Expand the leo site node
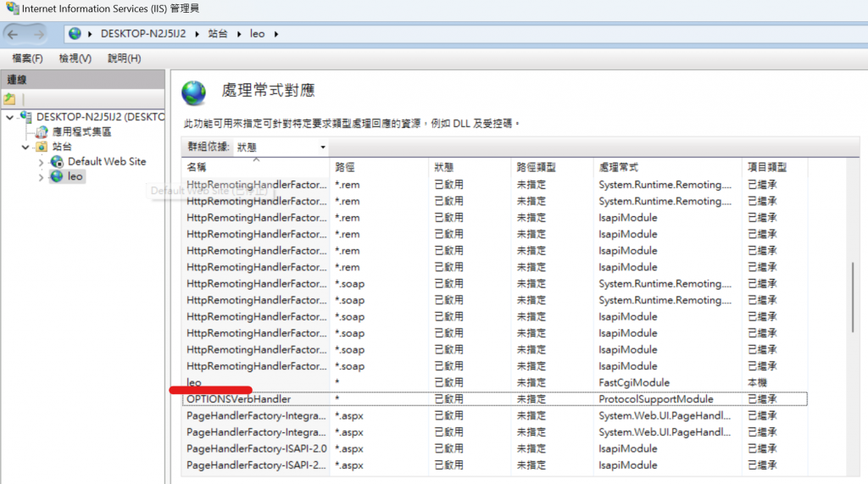 [41, 178]
